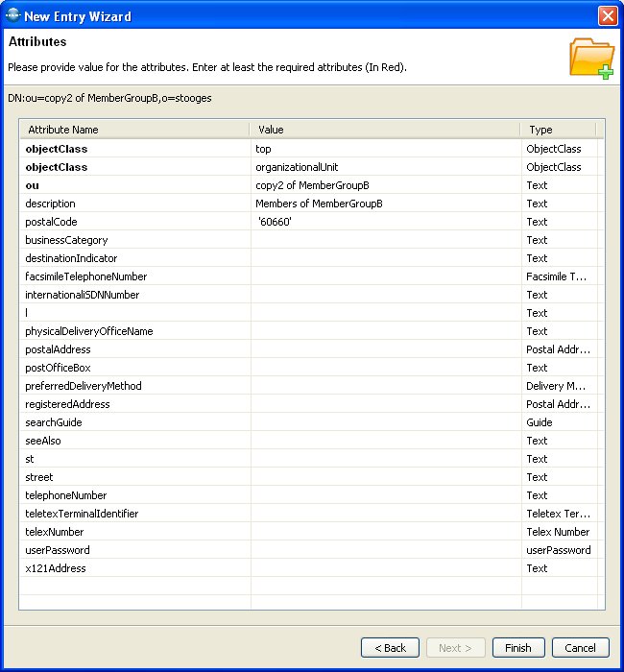Click the organizationalUnit objectClass value
Image resolution: width=624 pixels, height=672 pixels.
click(x=384, y=167)
